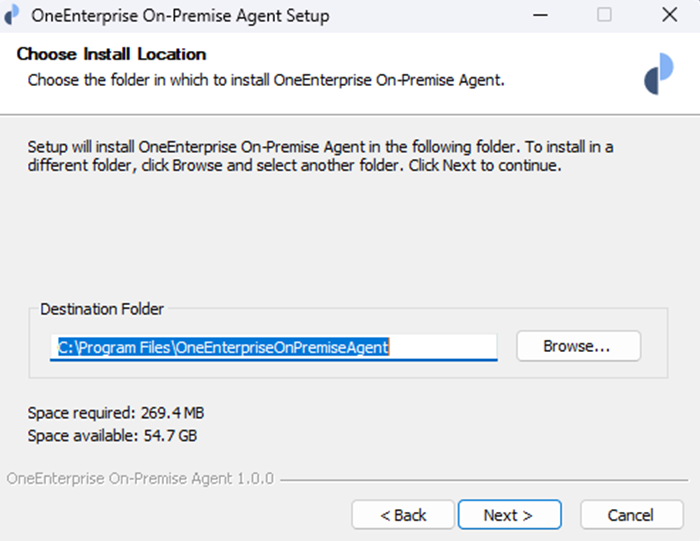Image resolution: width=700 pixels, height=541 pixels.
Task: Click the "Setup will install" instruction paragraph
Action: click(x=320, y=156)
